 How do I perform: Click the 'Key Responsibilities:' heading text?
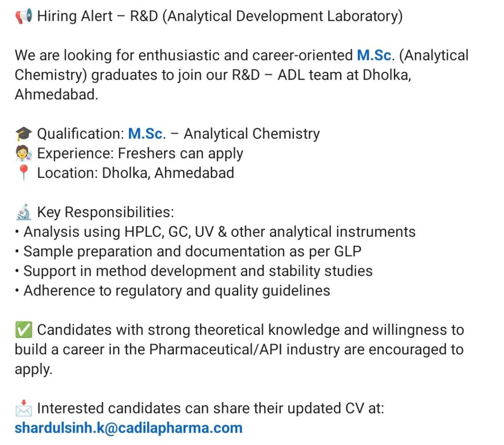[105, 212]
